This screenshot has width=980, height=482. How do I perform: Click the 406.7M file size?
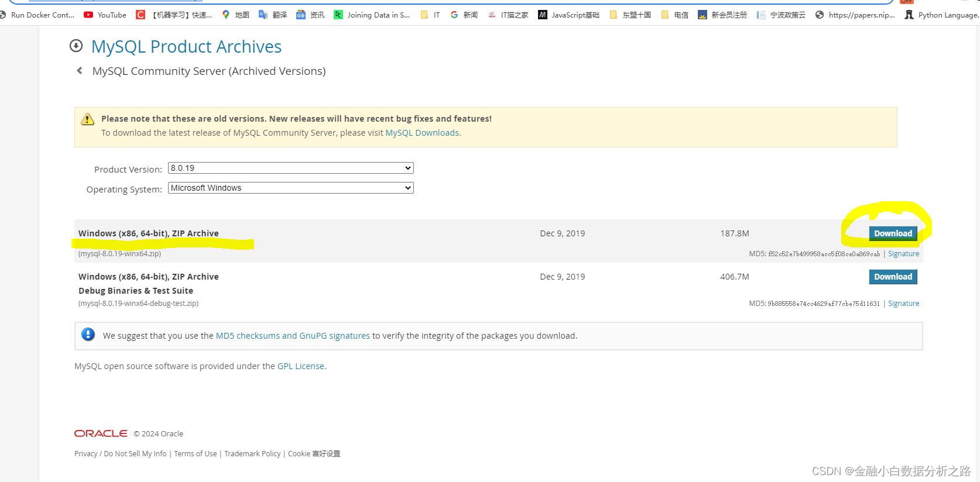(735, 277)
